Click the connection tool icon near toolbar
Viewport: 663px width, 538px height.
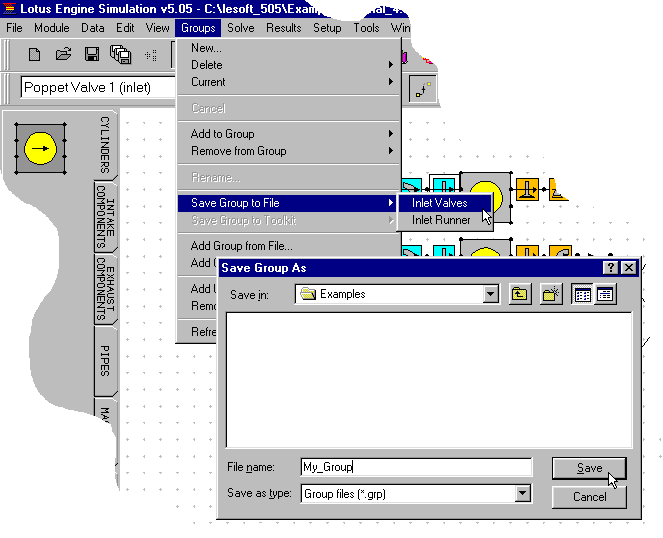point(423,89)
